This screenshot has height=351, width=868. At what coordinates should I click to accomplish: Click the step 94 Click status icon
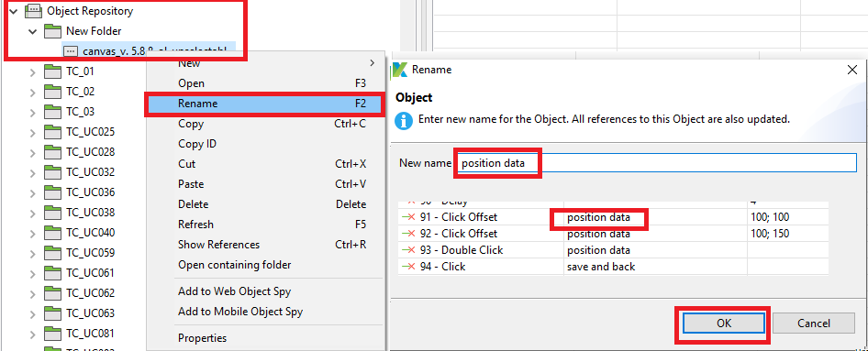click(408, 267)
